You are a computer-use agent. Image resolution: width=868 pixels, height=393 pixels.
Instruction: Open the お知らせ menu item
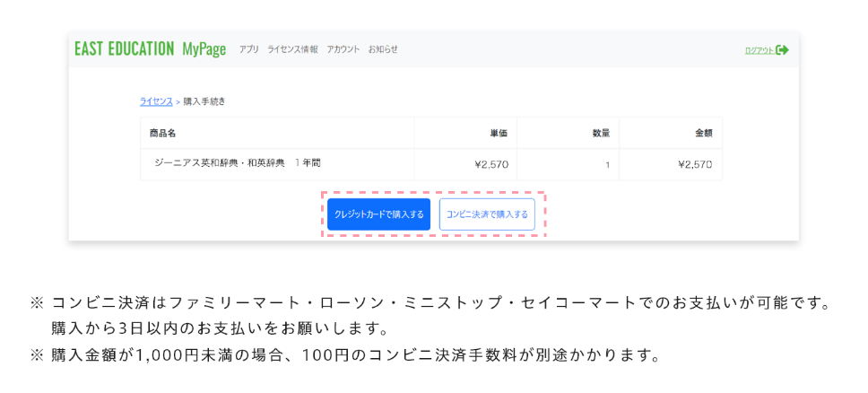click(x=383, y=49)
